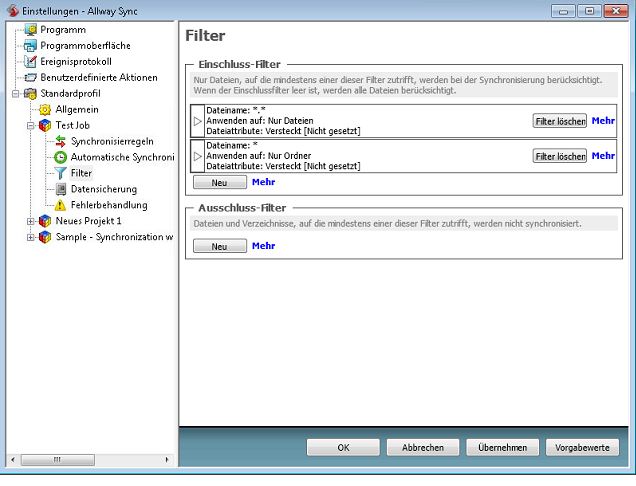Viewport: 636px width, 486px height.
Task: Select the Programmoberfläche icon
Action: click(x=30, y=45)
